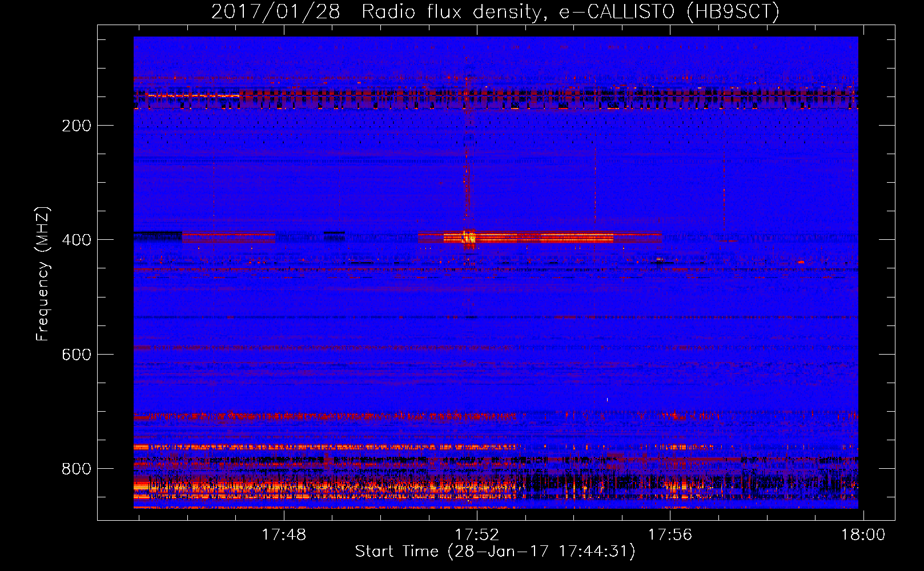Click the 800 frequency tick label
Screen dimensions: 924x571
pyautogui.click(x=77, y=469)
